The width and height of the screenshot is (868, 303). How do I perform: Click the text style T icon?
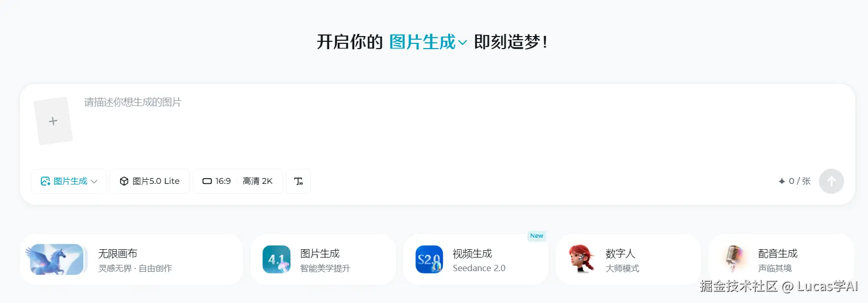click(298, 181)
